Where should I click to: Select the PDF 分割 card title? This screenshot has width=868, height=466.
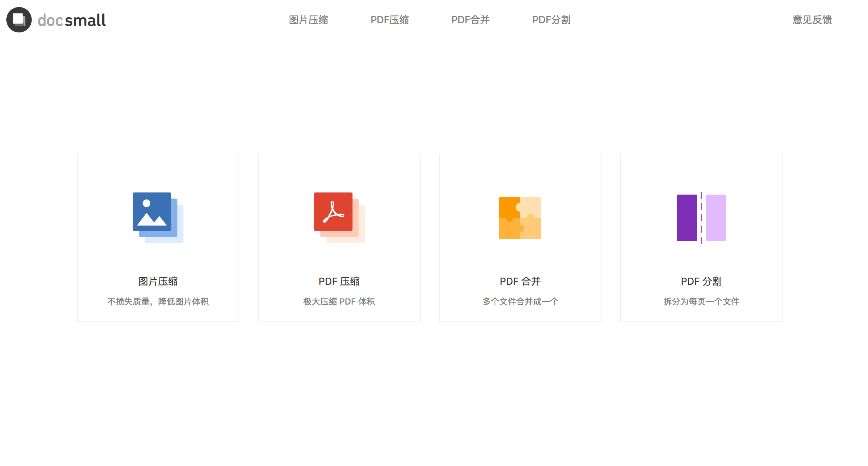pos(701,281)
